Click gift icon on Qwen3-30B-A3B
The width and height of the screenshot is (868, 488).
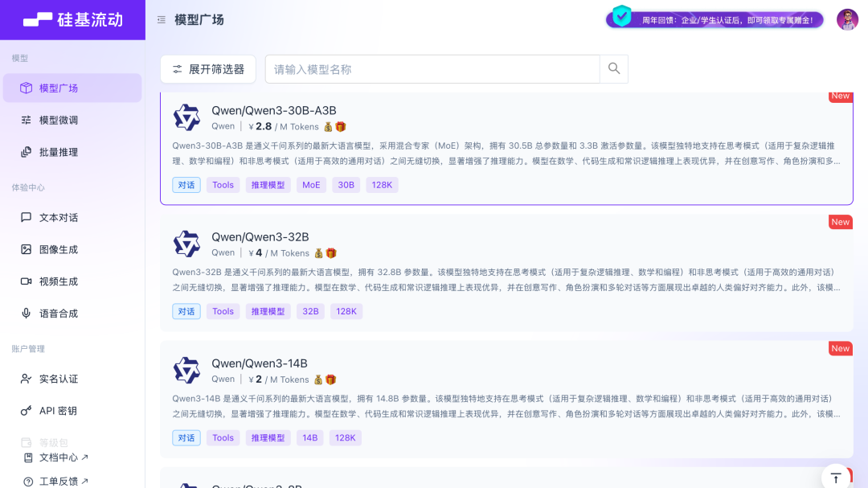click(x=341, y=127)
